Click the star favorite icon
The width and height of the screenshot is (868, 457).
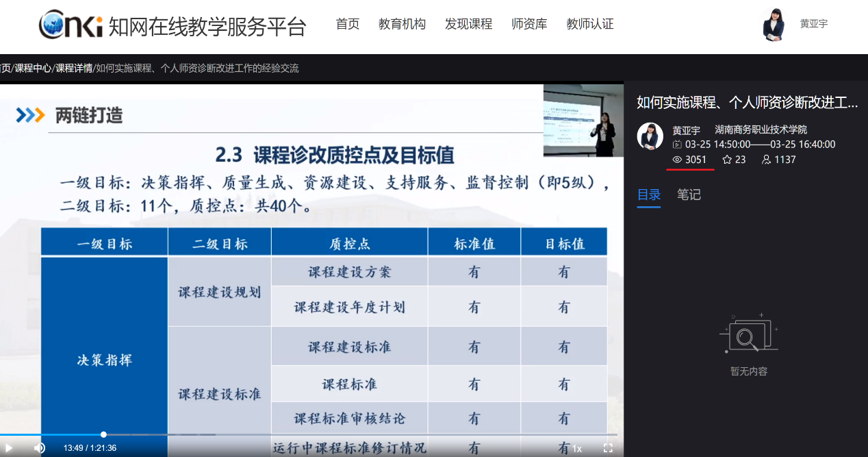[x=727, y=160]
